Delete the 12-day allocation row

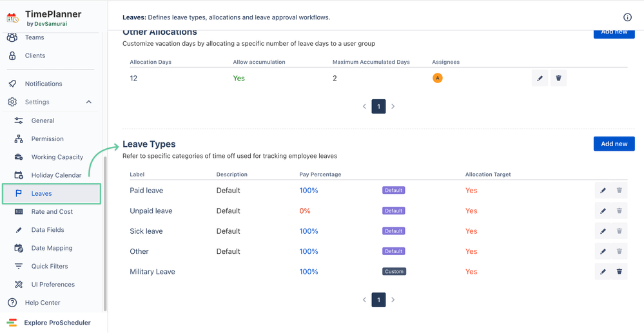tap(558, 78)
